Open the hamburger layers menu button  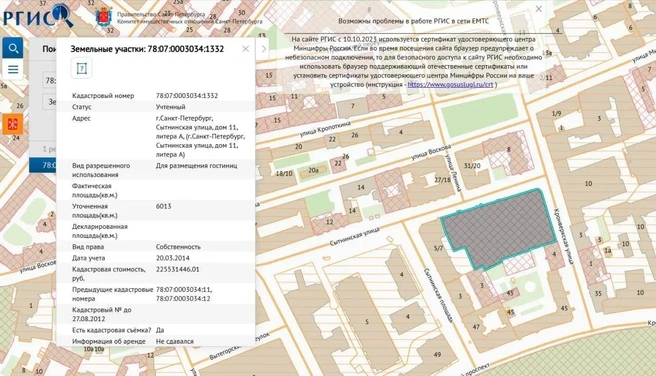click(13, 69)
